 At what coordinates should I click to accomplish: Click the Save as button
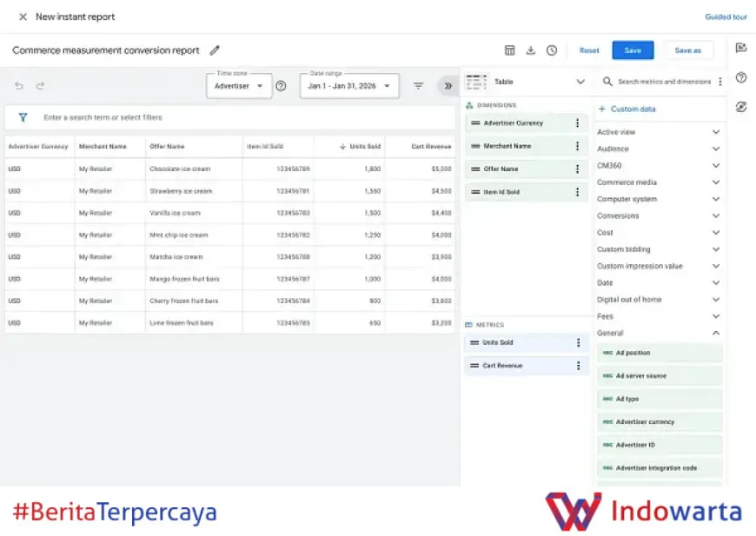click(687, 50)
